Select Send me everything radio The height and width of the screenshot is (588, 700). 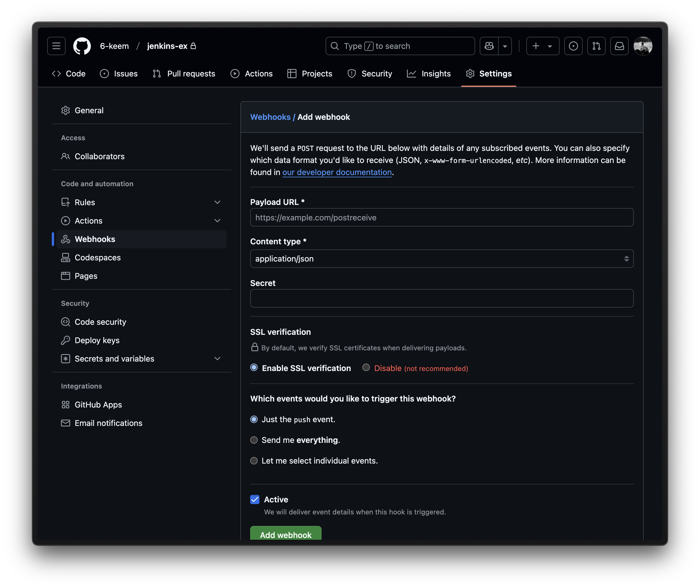coord(254,440)
